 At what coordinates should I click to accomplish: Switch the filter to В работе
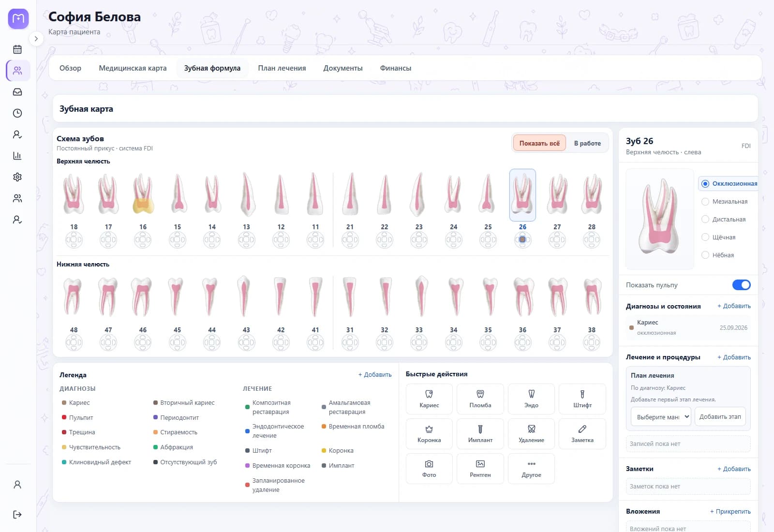tap(587, 143)
